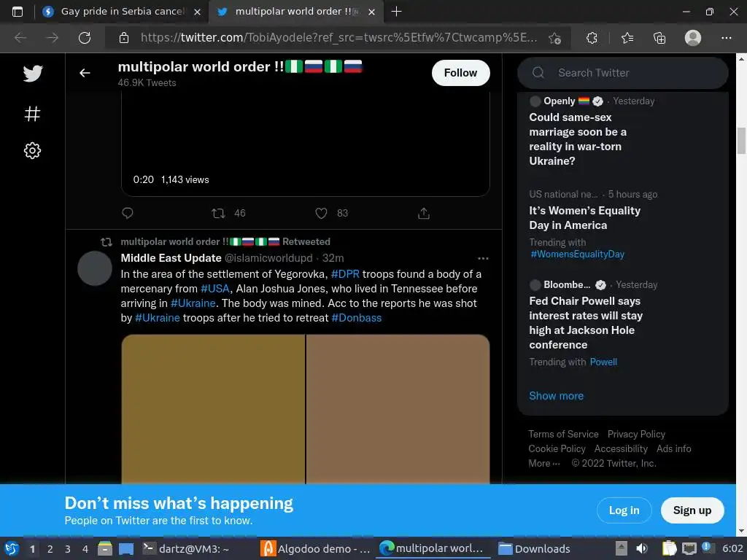Image resolution: width=747 pixels, height=560 pixels.
Task: Reply to the video tweet
Action: click(127, 213)
